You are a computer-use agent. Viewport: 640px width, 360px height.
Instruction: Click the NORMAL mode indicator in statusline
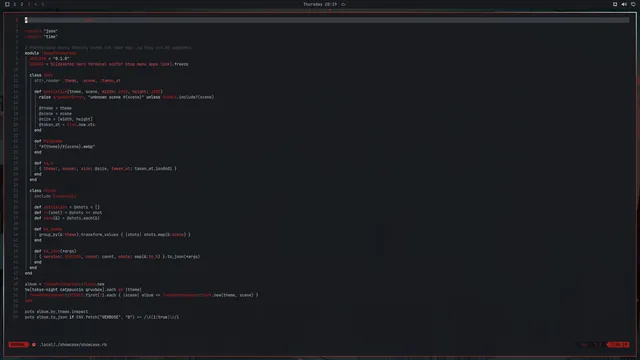point(18,344)
